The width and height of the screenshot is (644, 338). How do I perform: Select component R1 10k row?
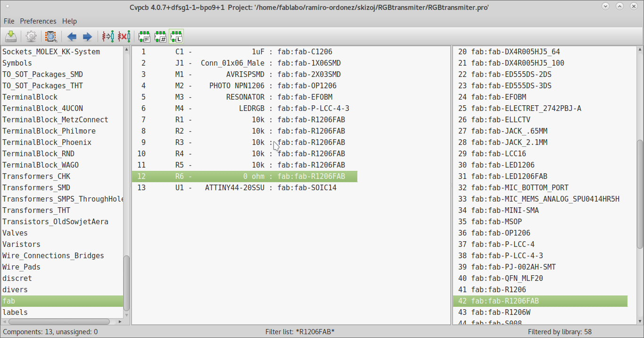tap(245, 119)
